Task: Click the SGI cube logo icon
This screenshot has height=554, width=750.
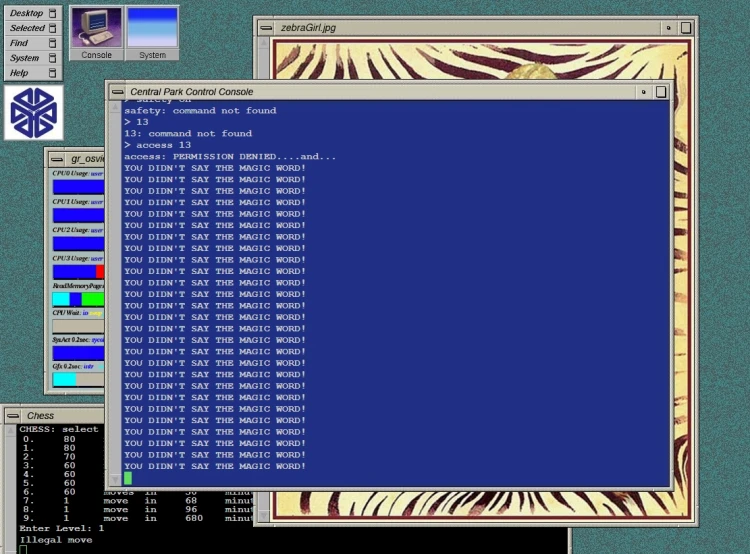Action: tap(33, 113)
